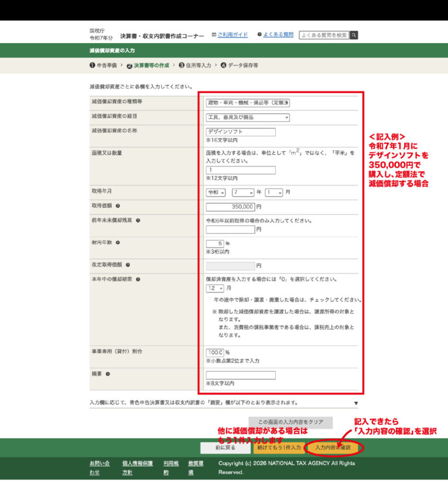
Task: Click the 取得価額 amount input field
Action: 230,207
